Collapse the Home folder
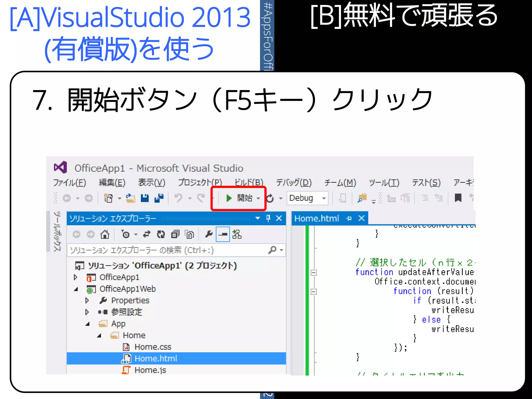The height and width of the screenshot is (399, 532). [x=99, y=336]
